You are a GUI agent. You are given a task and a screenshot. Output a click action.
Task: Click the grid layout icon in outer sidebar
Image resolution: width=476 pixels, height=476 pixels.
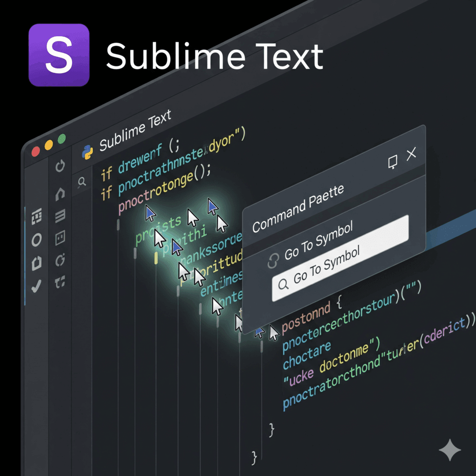coord(36,217)
